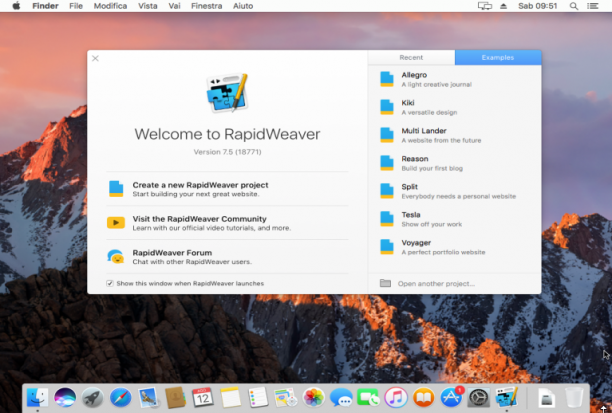612x413 pixels.
Task: Open the Vista menu
Action: pyautogui.click(x=148, y=6)
